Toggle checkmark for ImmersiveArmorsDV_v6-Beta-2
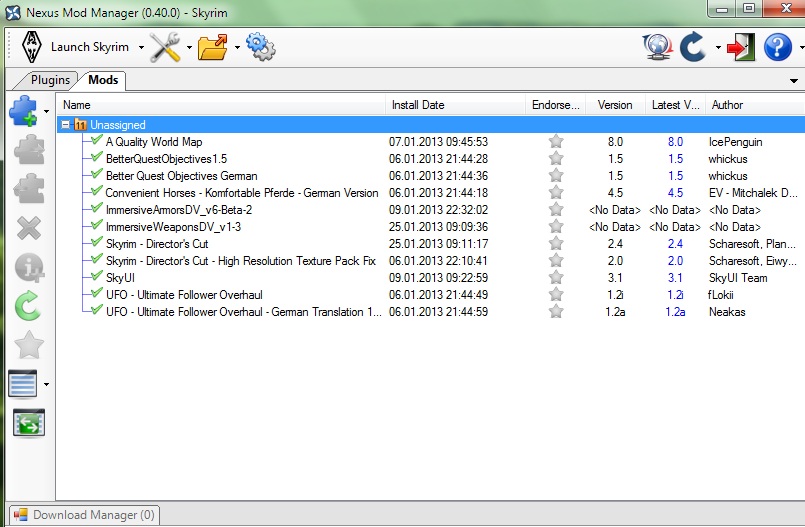The width and height of the screenshot is (805, 527). [96, 209]
